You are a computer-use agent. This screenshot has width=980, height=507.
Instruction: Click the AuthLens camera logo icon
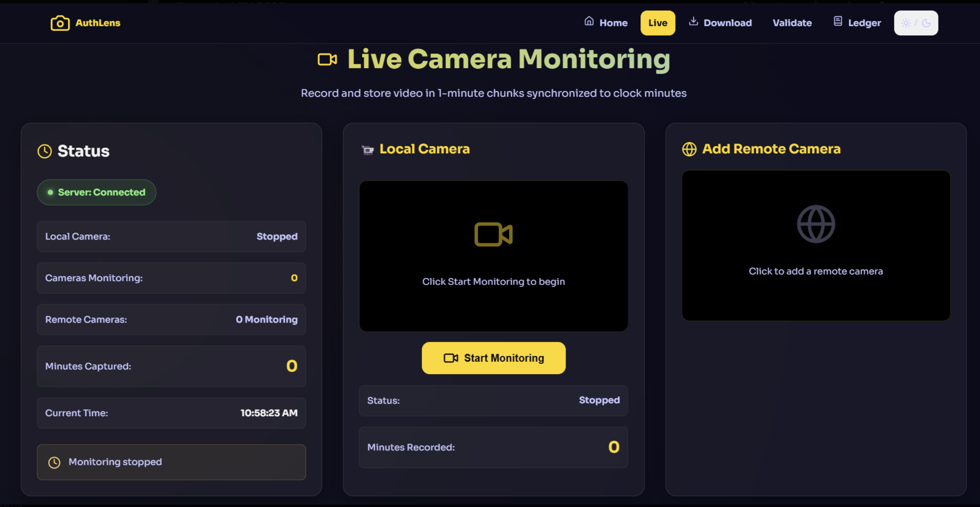point(60,23)
